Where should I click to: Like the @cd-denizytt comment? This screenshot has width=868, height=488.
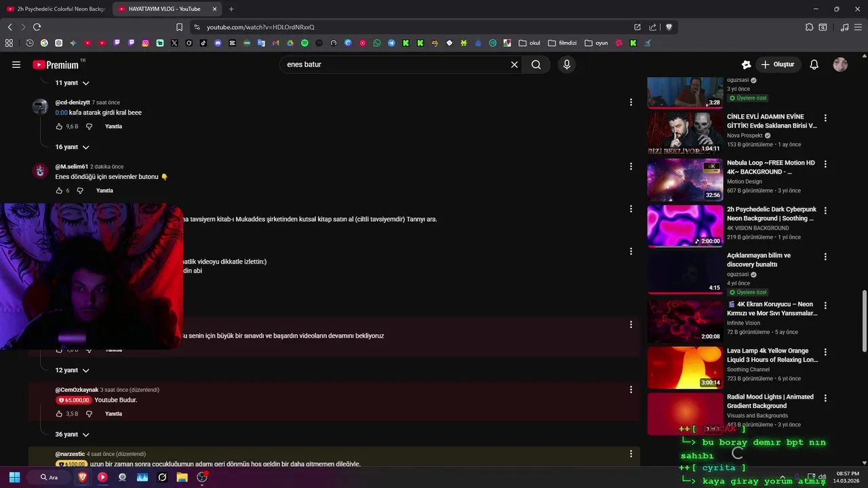click(x=59, y=127)
